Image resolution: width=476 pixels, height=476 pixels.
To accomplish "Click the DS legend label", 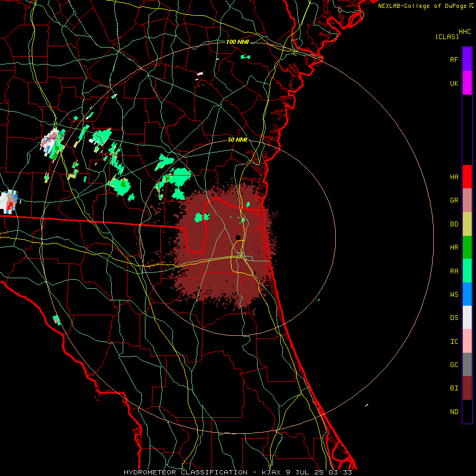I will (454, 317).
